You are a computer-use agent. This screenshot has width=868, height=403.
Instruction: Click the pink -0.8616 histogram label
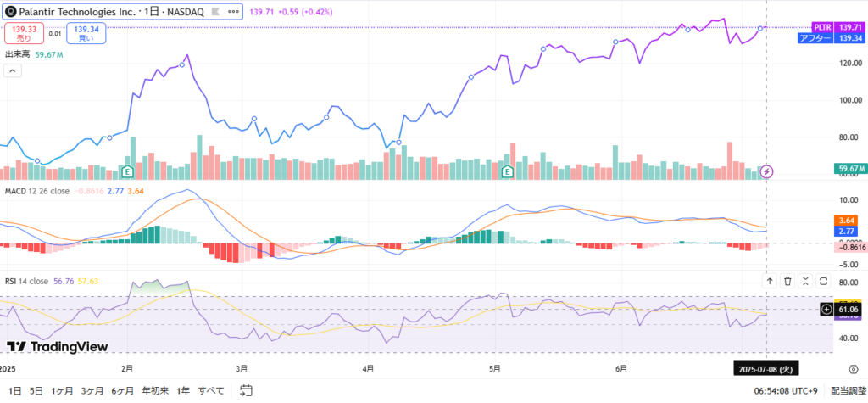tap(849, 247)
